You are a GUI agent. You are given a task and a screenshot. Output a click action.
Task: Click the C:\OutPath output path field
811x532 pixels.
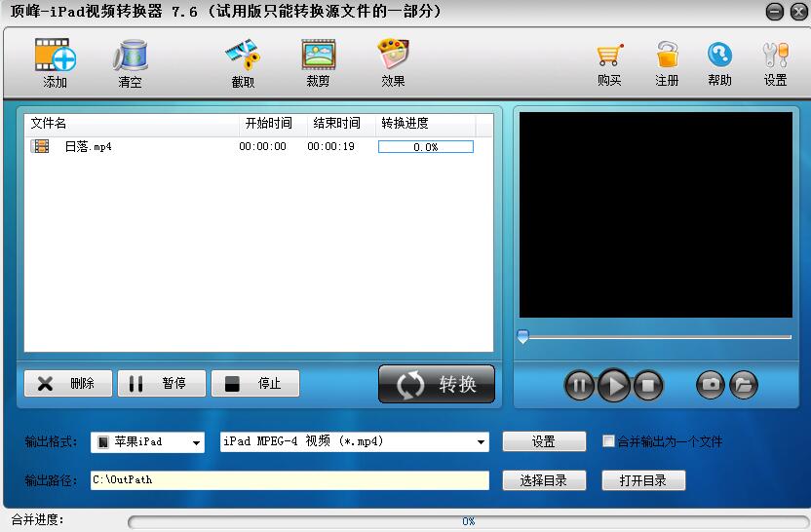tap(290, 480)
